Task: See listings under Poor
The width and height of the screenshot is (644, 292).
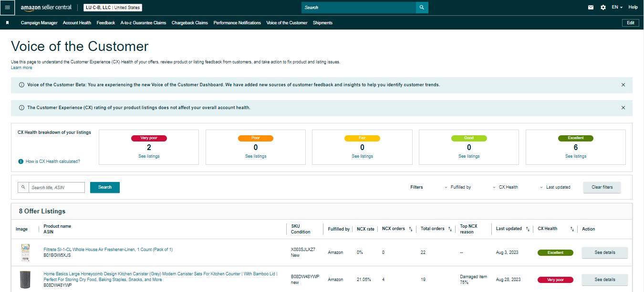Action: pyautogui.click(x=256, y=156)
